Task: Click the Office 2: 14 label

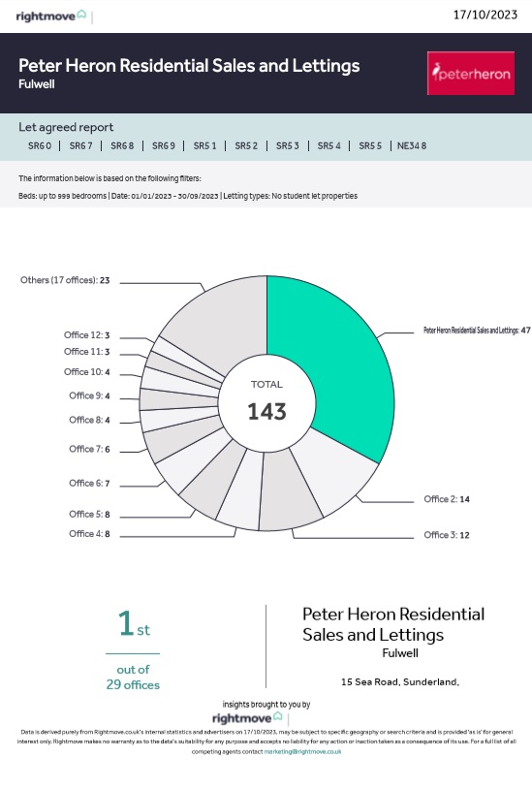Action: [447, 499]
